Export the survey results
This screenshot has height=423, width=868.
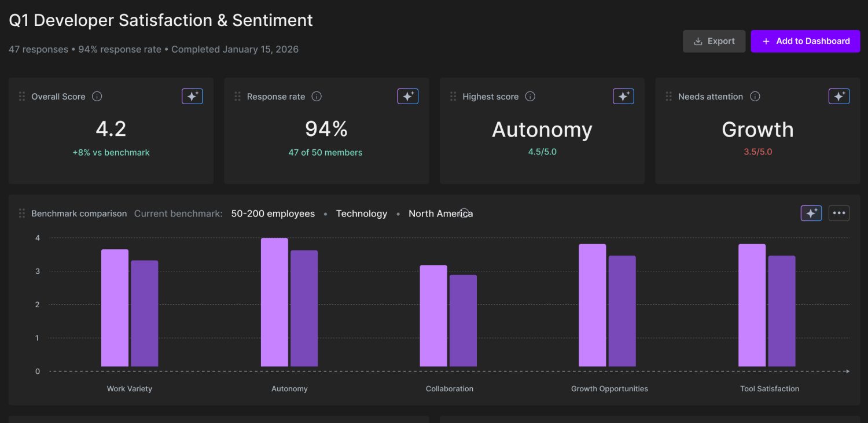tap(713, 41)
